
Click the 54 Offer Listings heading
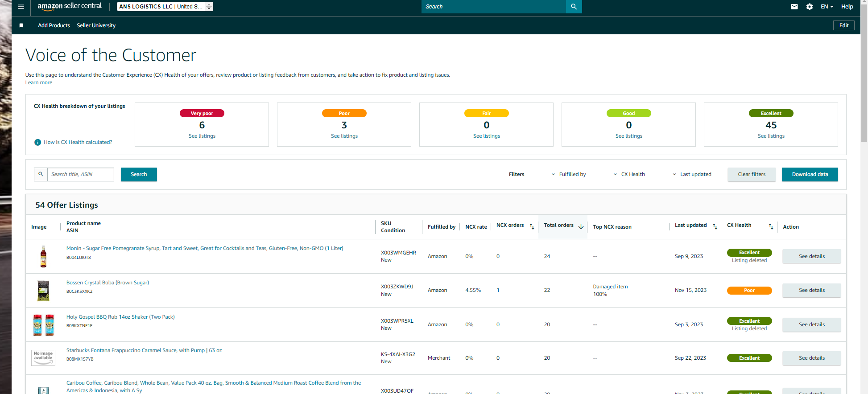click(67, 205)
